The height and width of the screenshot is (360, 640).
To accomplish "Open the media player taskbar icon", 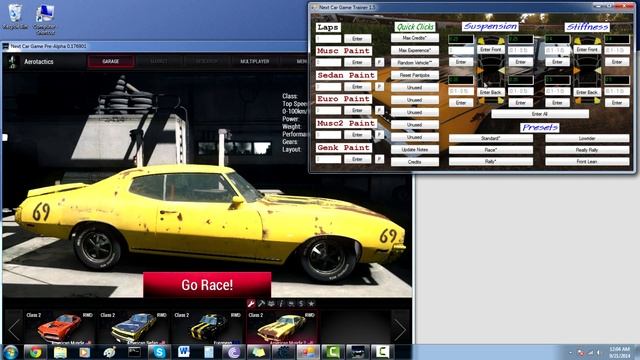I will [84, 352].
